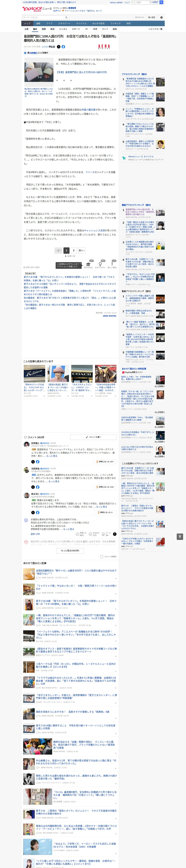Click 参考になった 298 button
Viewport: 186px width, 868px height.
[x=105, y=487]
